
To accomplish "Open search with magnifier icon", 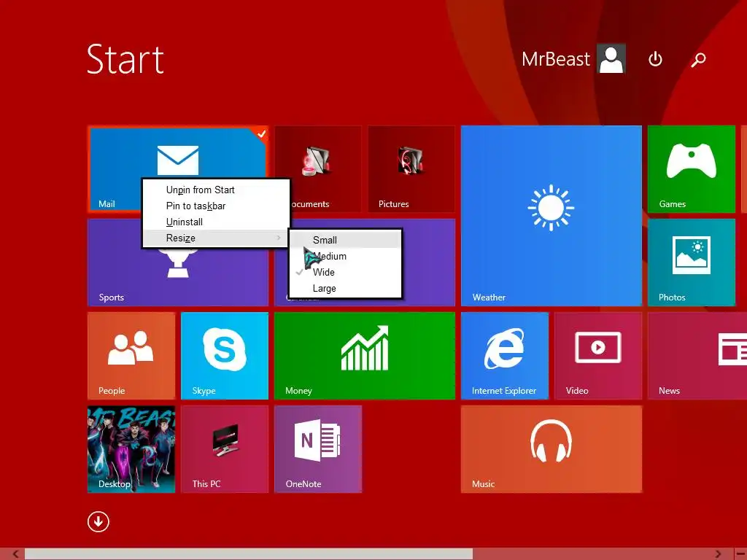I will coord(698,60).
